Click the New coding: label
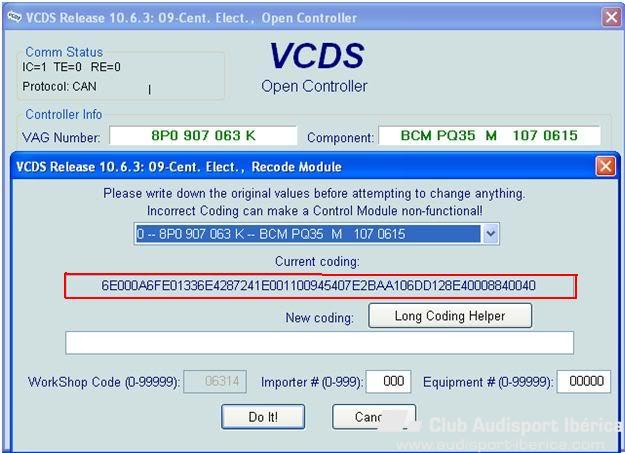 pyautogui.click(x=320, y=318)
